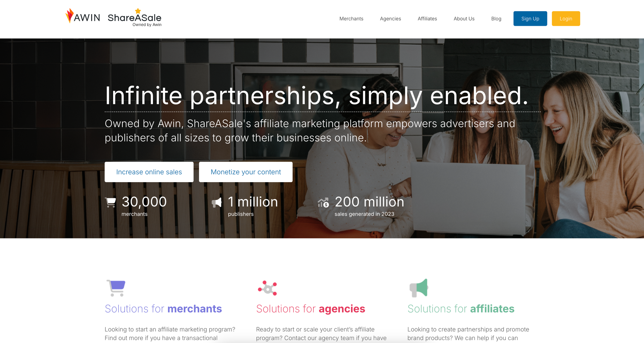Click the green megaphone icon for affiliates

point(419,288)
